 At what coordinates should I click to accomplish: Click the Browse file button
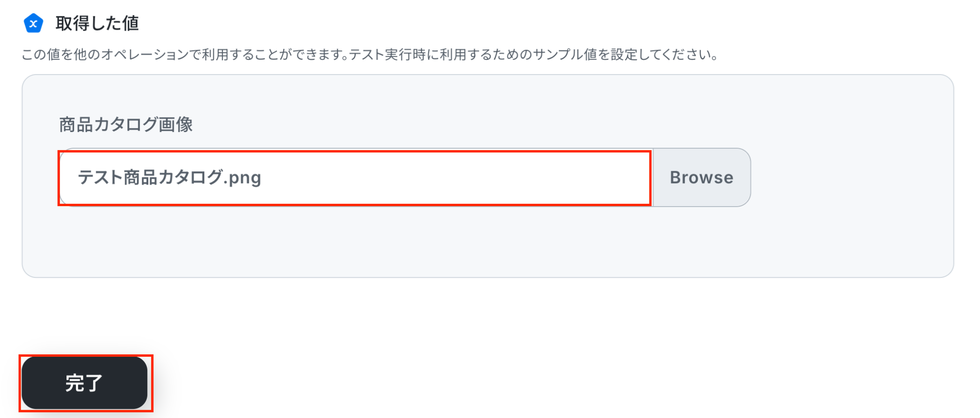pos(701,177)
